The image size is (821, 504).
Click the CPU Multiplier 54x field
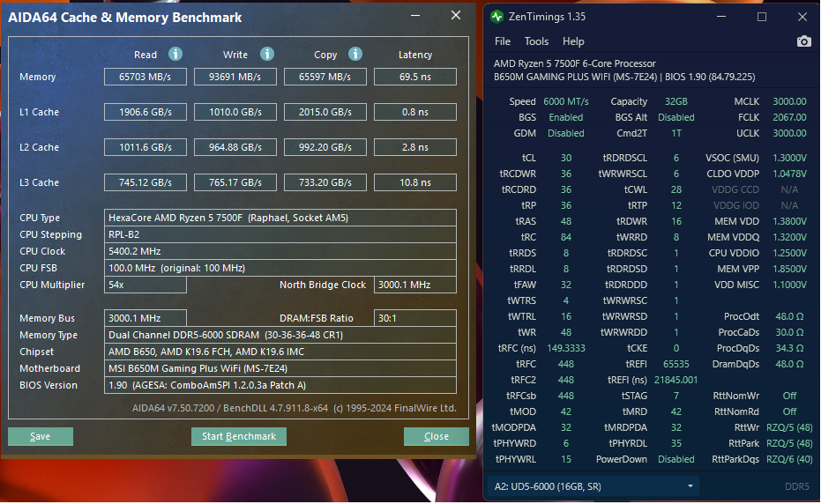point(145,285)
